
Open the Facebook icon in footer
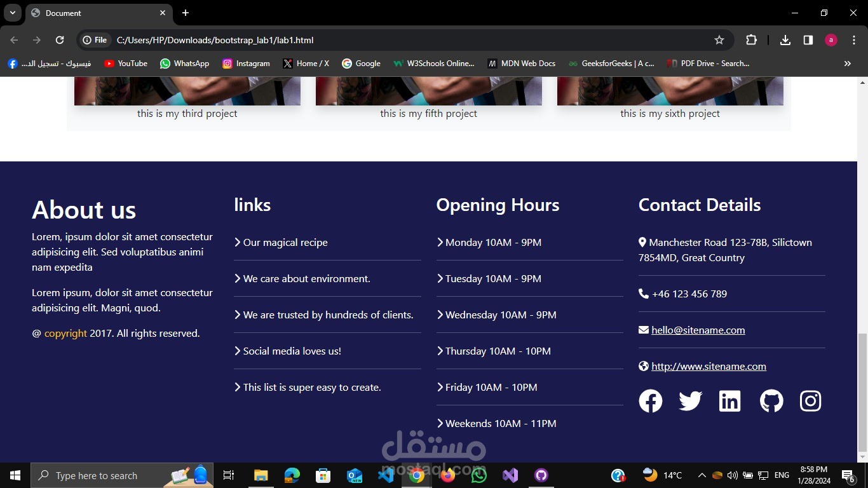[650, 401]
